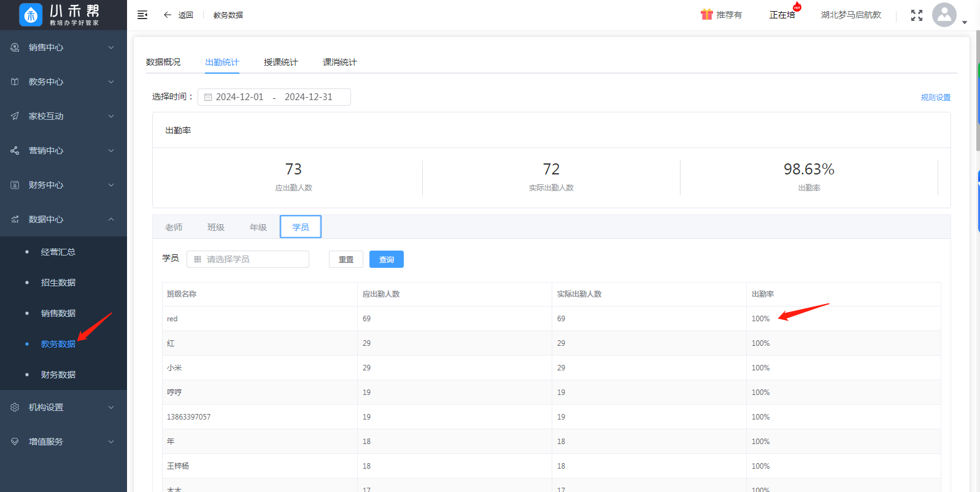Click the row named 小米

(x=552, y=368)
